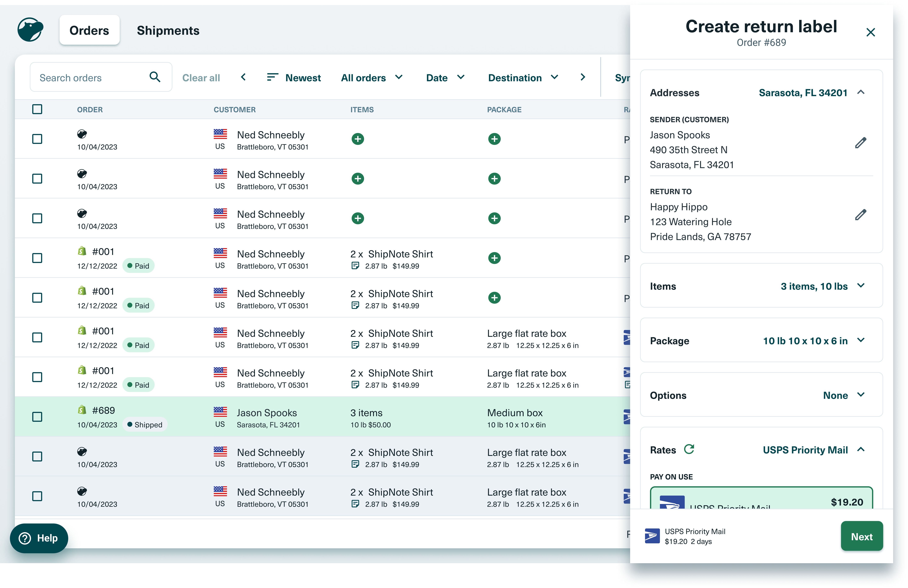Refresh the rates list

tap(689, 449)
